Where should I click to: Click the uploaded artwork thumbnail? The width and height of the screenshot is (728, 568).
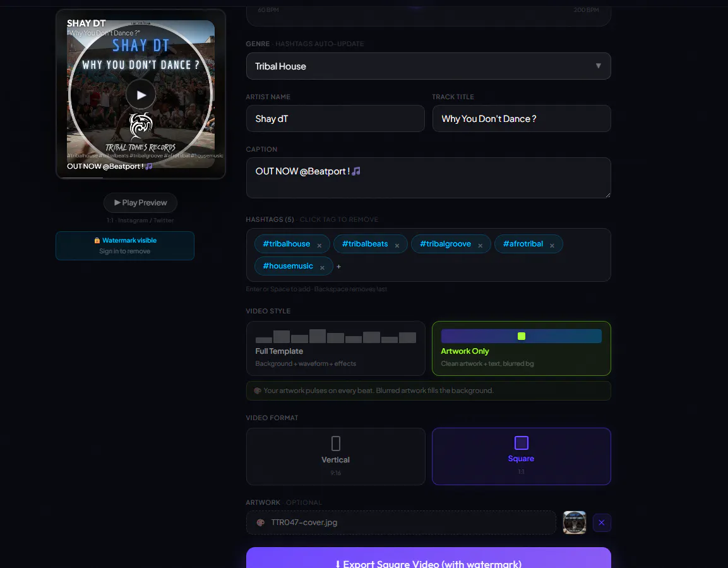(x=575, y=523)
